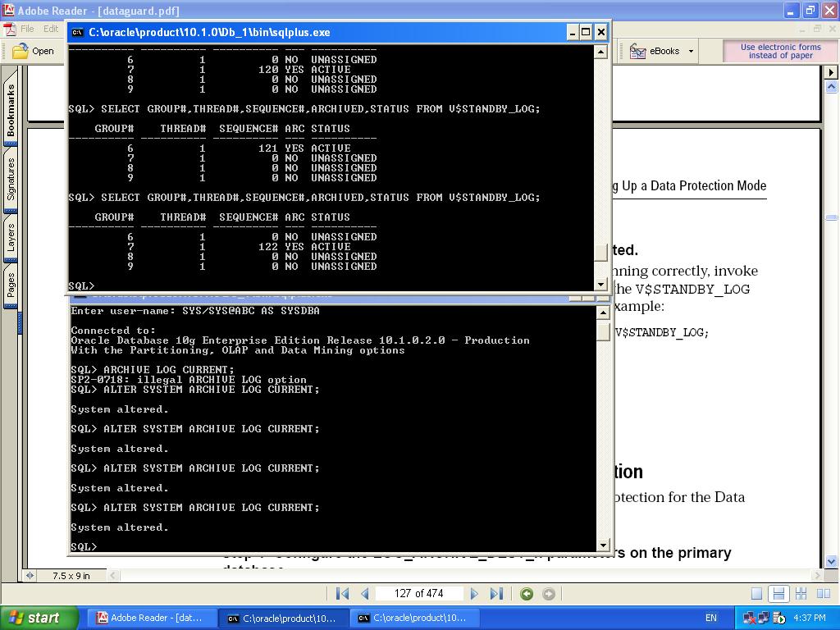Click Adobe Reader document scroll down arrow
The width and height of the screenshot is (840, 630).
click(832, 561)
